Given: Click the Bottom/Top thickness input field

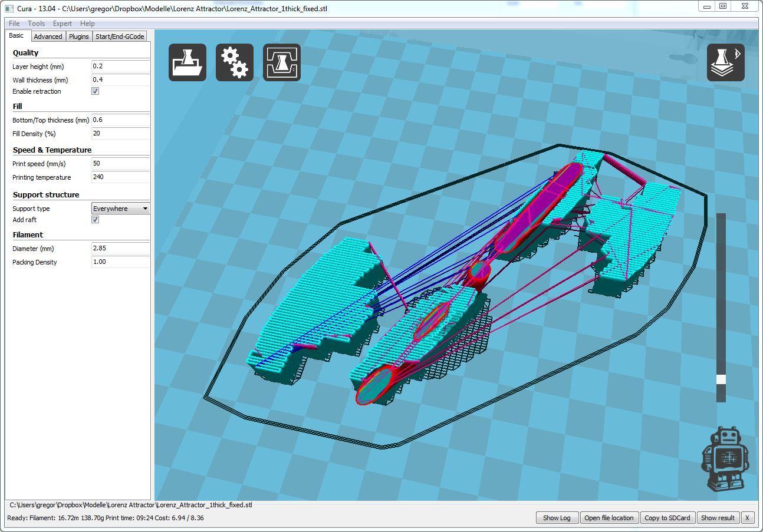Looking at the screenshot, I should 121,120.
